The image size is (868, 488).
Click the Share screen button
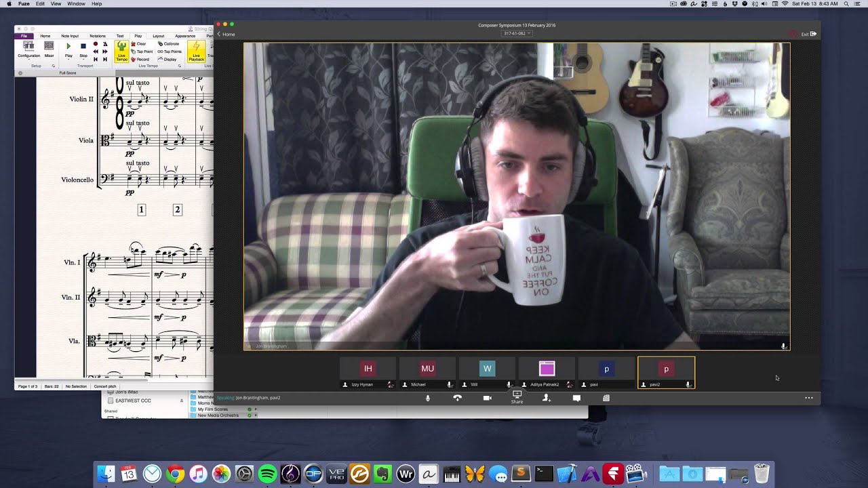pos(517,397)
